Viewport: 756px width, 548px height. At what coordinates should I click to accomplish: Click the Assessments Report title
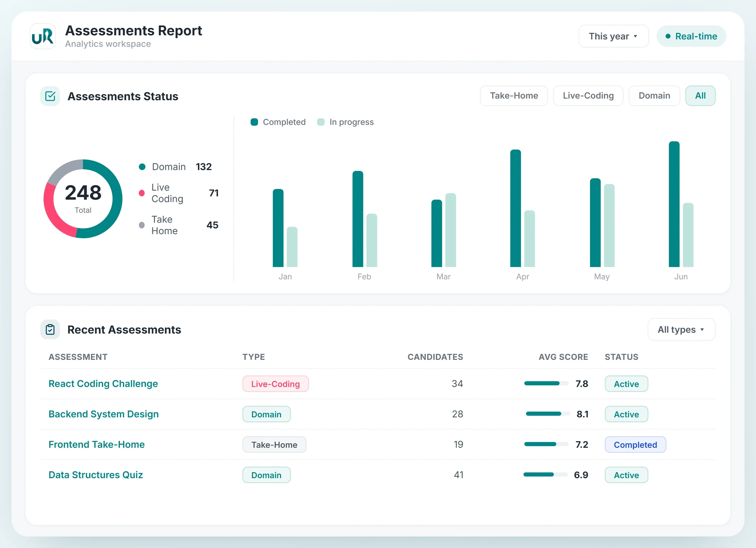coord(133,31)
